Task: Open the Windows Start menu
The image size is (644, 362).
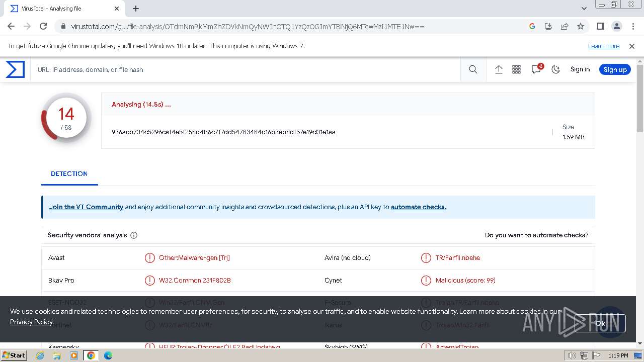Action: (x=14, y=355)
